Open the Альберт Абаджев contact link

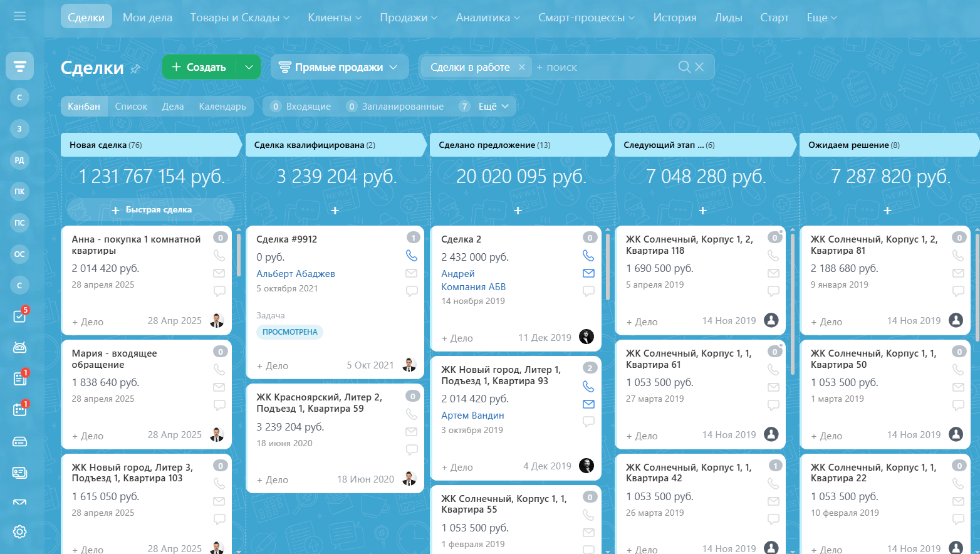click(296, 274)
